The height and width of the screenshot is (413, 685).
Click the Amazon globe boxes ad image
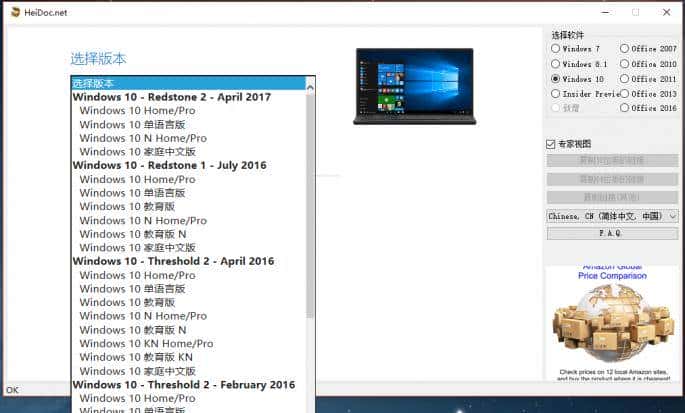(x=613, y=323)
